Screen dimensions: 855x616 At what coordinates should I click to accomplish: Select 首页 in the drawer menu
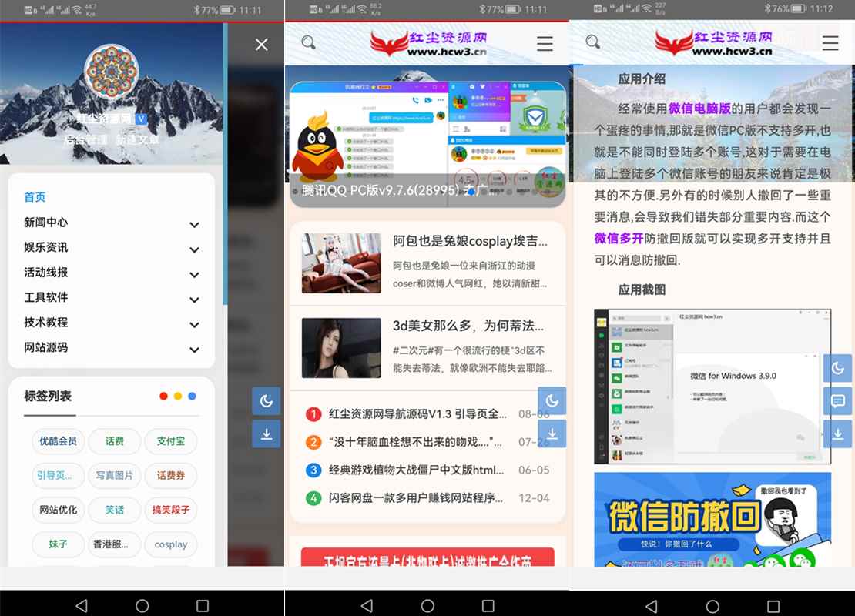(35, 197)
